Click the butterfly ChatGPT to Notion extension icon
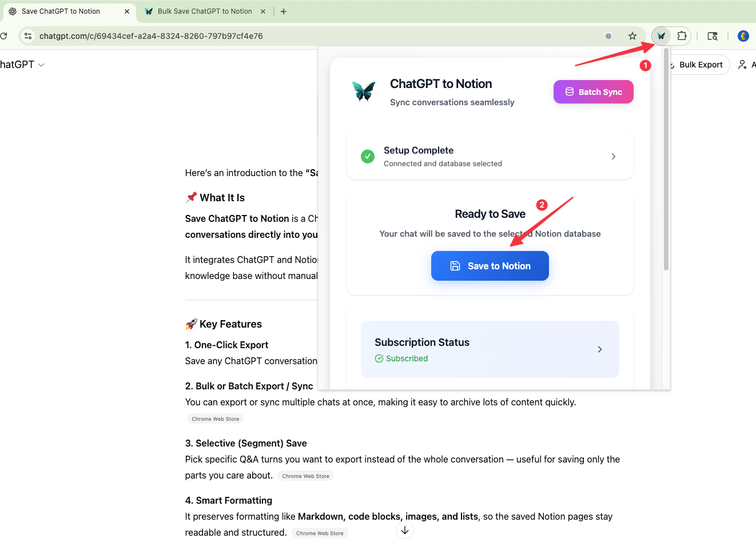 [x=661, y=36]
